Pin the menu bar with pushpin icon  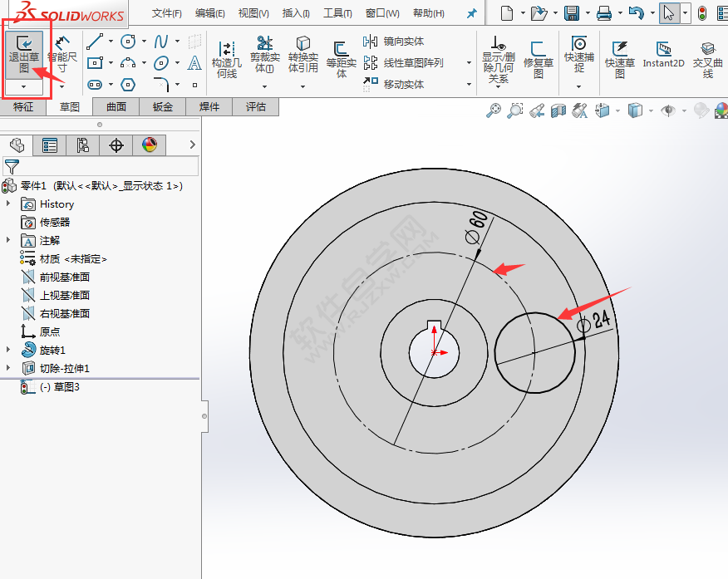tap(472, 13)
